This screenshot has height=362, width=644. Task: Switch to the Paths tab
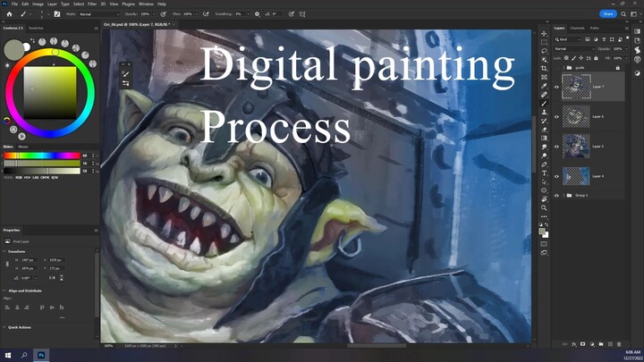(594, 28)
